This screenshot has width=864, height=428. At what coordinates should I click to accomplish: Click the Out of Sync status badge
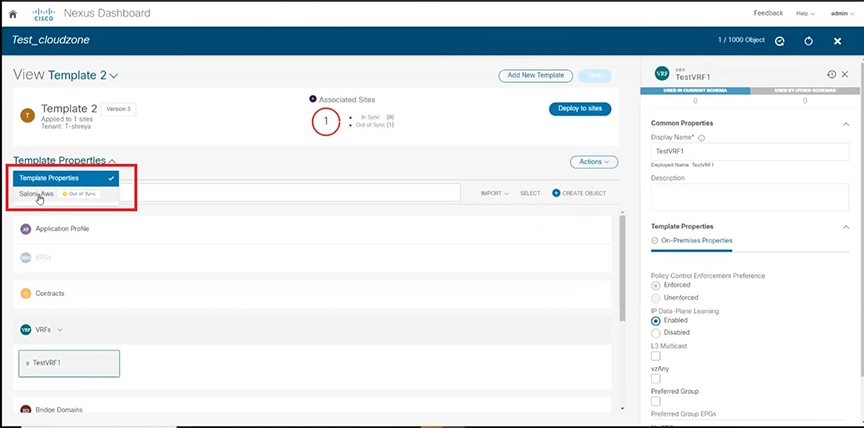[x=79, y=194]
